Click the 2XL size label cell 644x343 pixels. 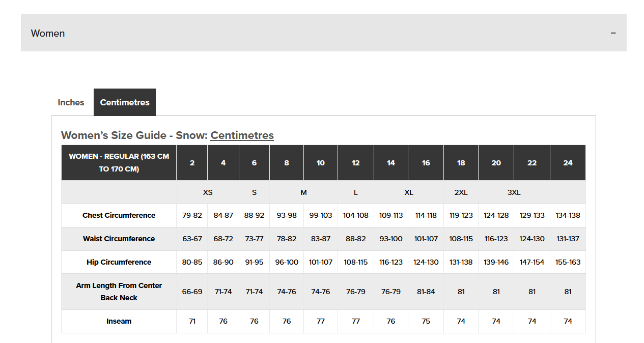point(461,192)
